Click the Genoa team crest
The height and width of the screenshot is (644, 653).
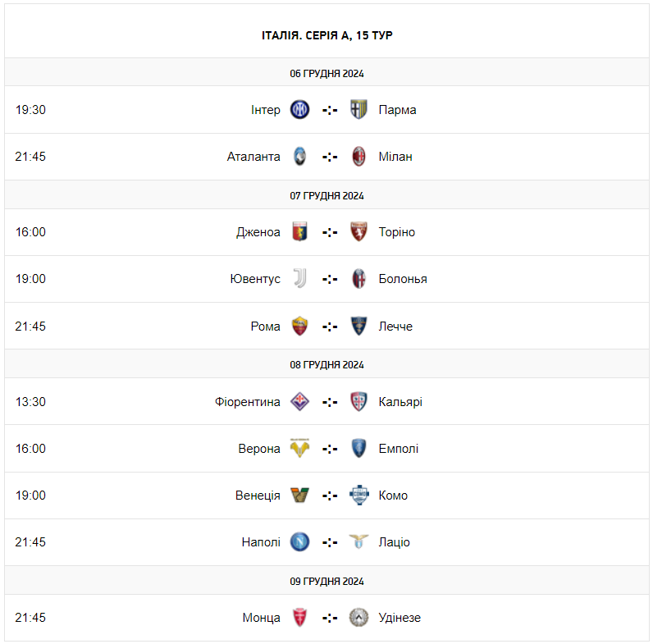tap(300, 232)
